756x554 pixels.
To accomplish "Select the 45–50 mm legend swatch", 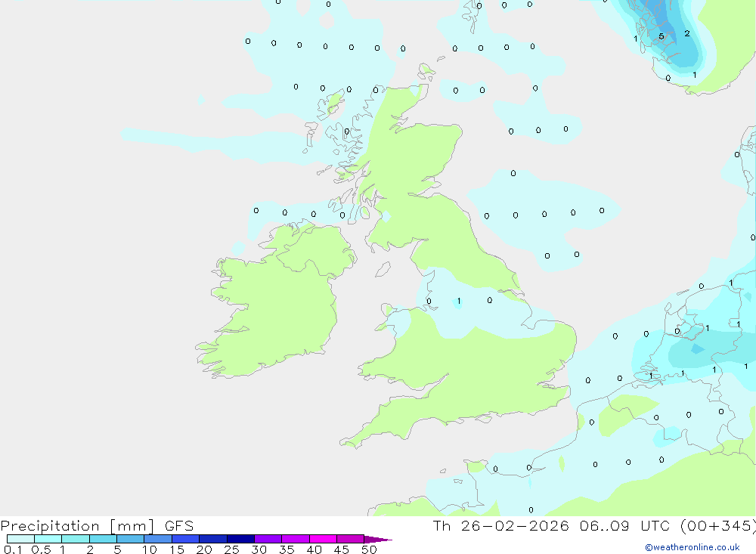I will tap(350, 539).
